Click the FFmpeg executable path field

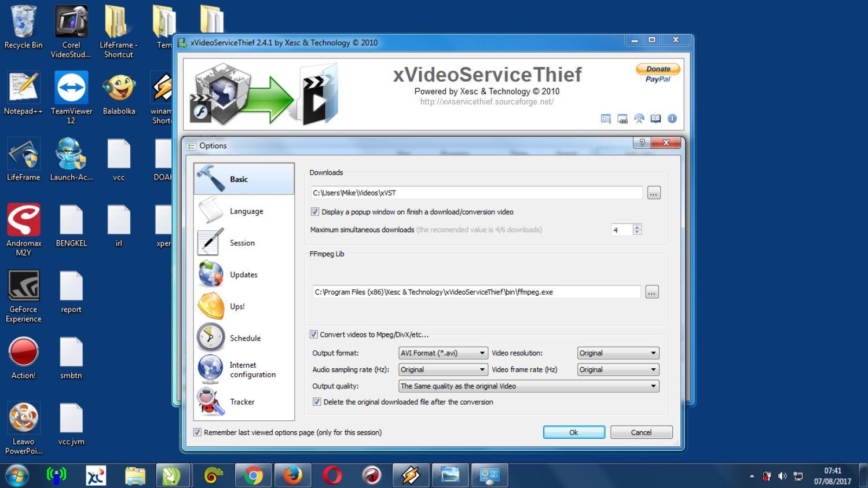pos(477,292)
